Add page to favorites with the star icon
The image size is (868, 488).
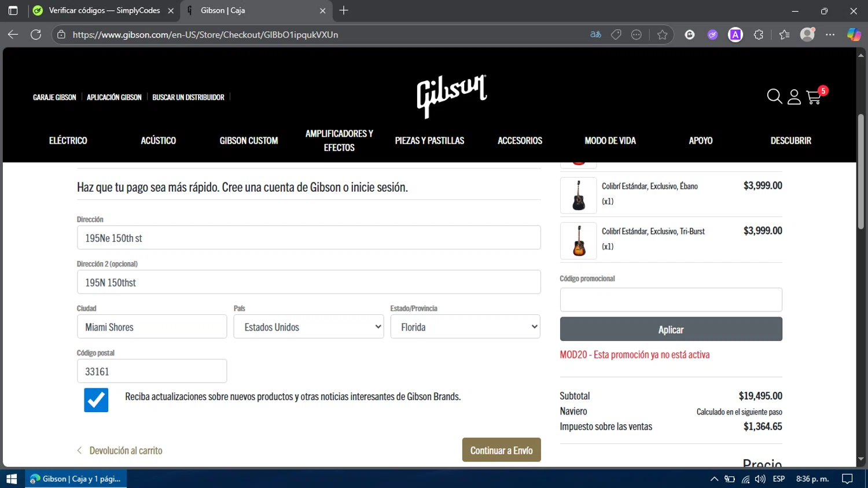662,35
